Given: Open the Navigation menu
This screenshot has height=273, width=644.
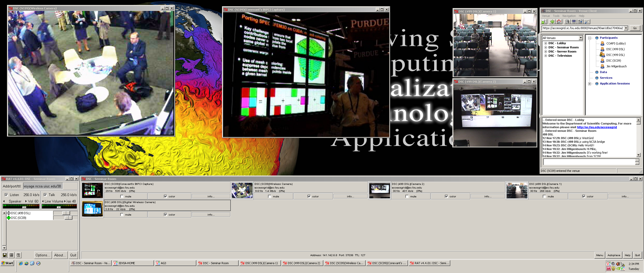Looking at the screenshot, I should [x=569, y=16].
